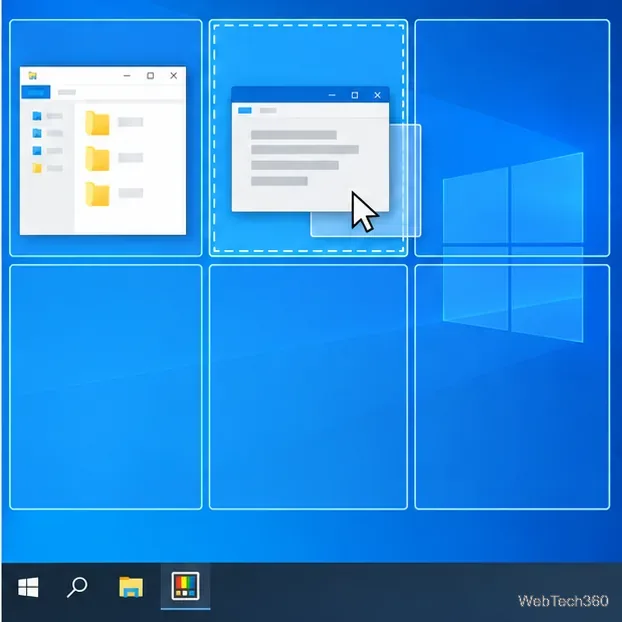The height and width of the screenshot is (622, 622).
Task: Click the bottom-left layout zone
Action: tap(106, 387)
